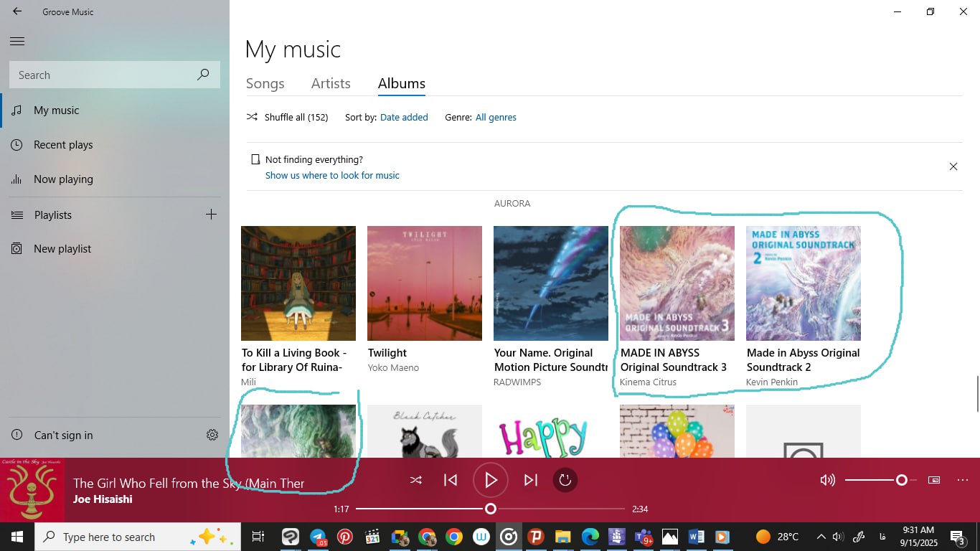Click the play button in player bar

[491, 480]
